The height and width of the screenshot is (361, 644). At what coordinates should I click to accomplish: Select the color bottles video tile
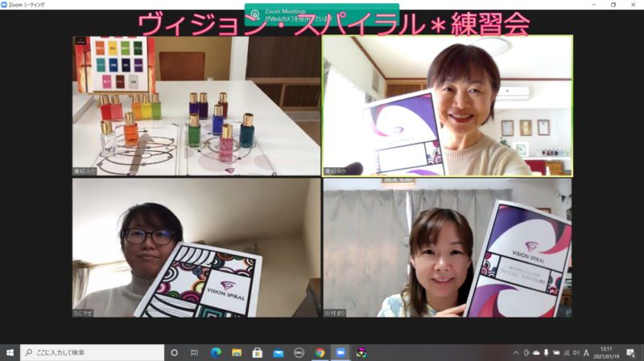[x=196, y=105]
